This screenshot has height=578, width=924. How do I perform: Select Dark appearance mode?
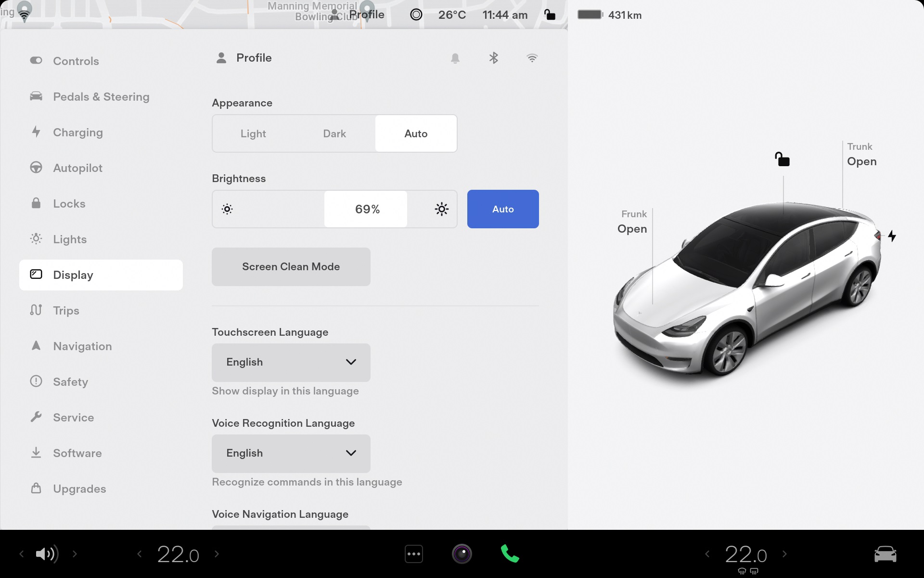[x=334, y=134]
